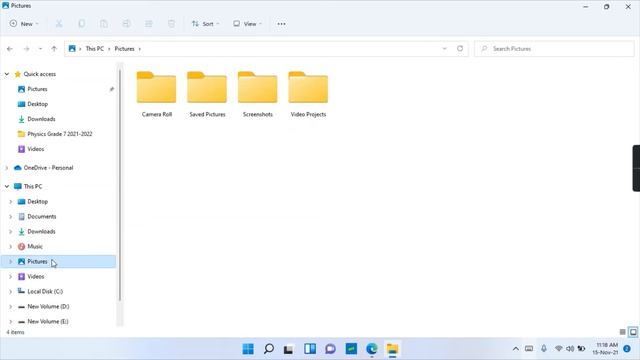
Task: Go back with the left arrow
Action: 10,49
